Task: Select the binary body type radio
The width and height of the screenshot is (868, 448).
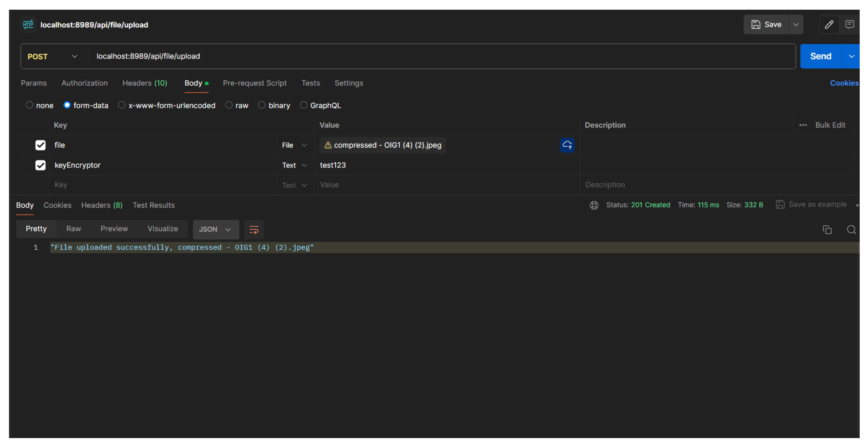Action: tap(261, 105)
